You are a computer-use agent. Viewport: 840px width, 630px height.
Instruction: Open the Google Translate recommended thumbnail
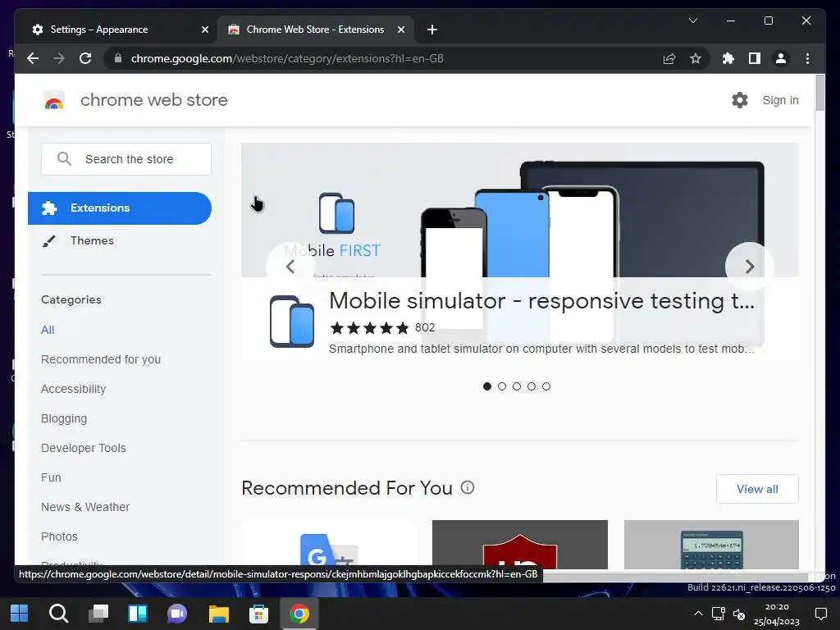(328, 545)
